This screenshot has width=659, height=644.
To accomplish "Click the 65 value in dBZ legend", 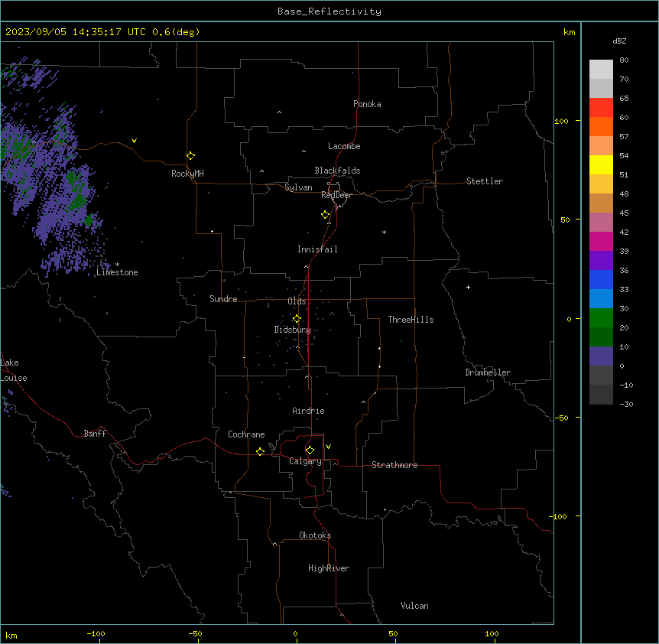I will pos(624,99).
